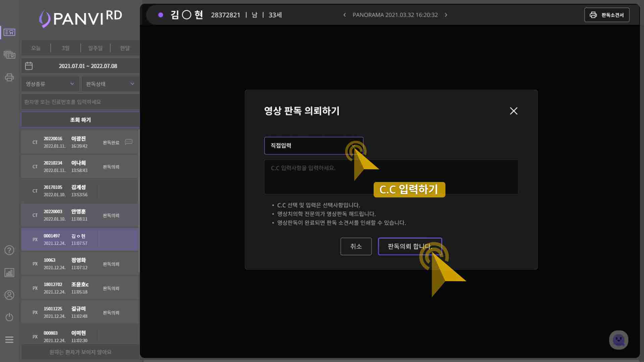Click 판독의뢰 status on 조윤호c row
This screenshot has width=644, height=362.
pos(111,288)
